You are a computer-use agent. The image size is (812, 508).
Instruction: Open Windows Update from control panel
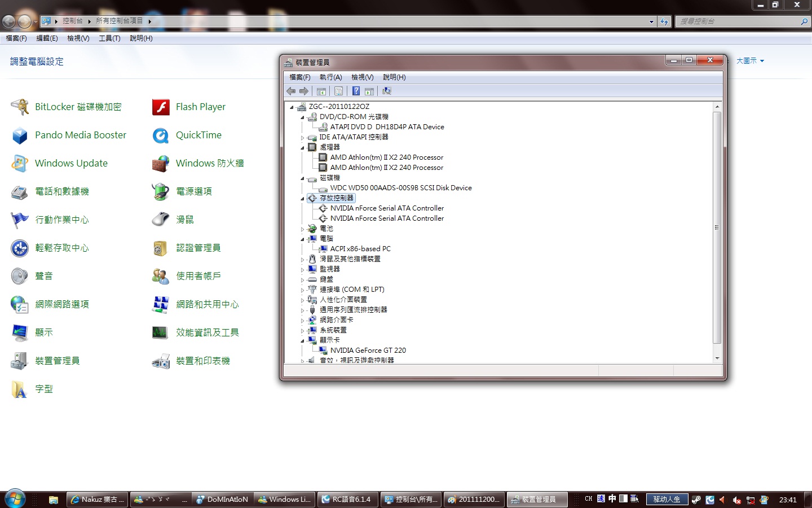coord(71,163)
